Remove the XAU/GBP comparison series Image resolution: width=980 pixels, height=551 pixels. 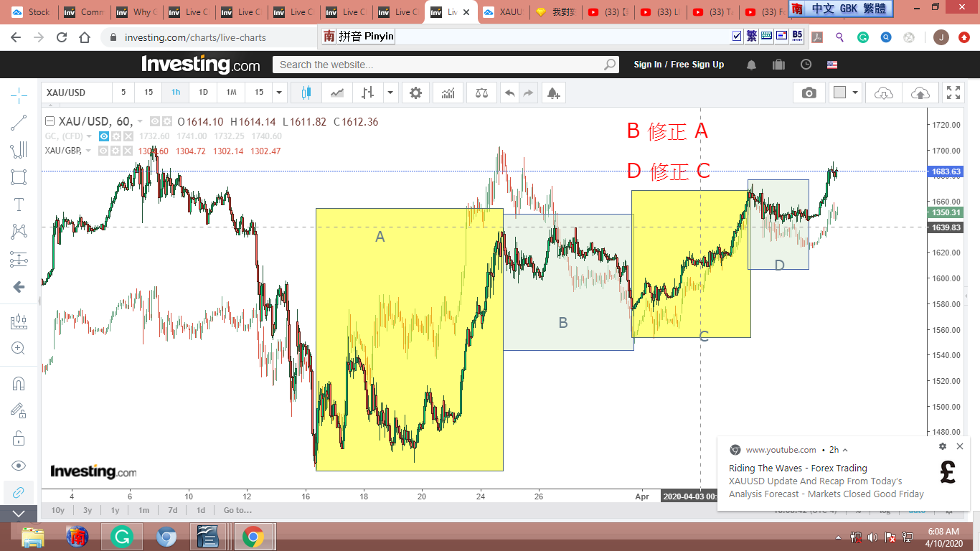(x=128, y=151)
